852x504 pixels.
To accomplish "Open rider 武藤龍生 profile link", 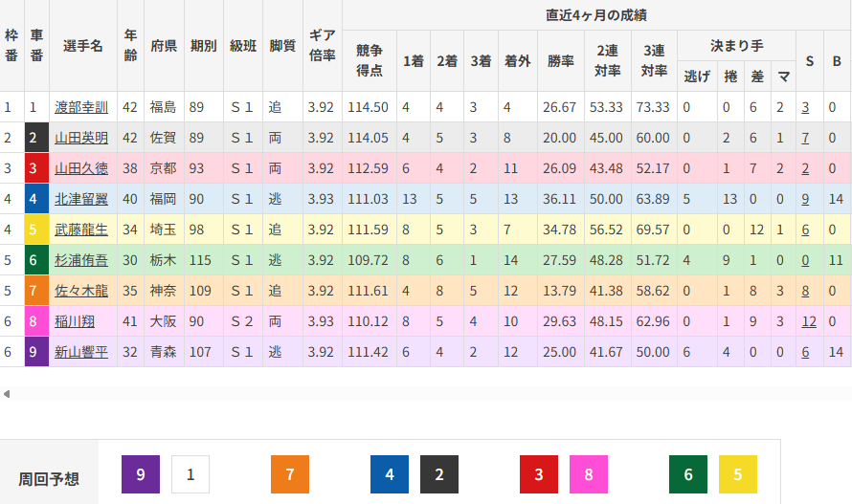I will tap(81, 230).
